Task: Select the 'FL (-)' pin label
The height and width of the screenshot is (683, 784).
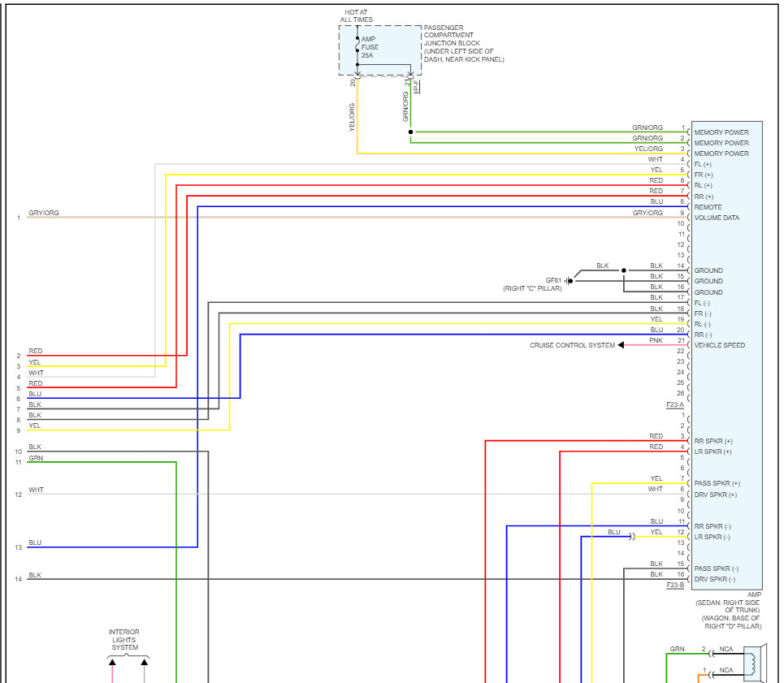Action: coord(702,303)
